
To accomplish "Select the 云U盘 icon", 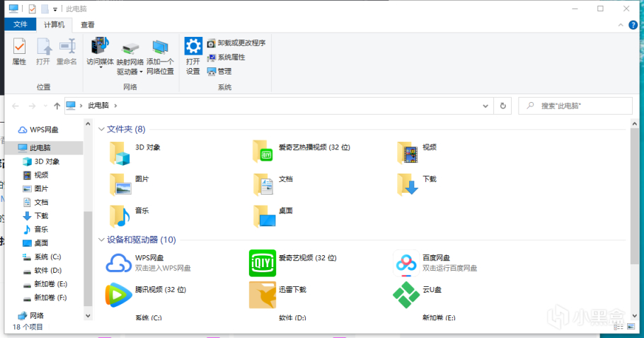I will 406,295.
